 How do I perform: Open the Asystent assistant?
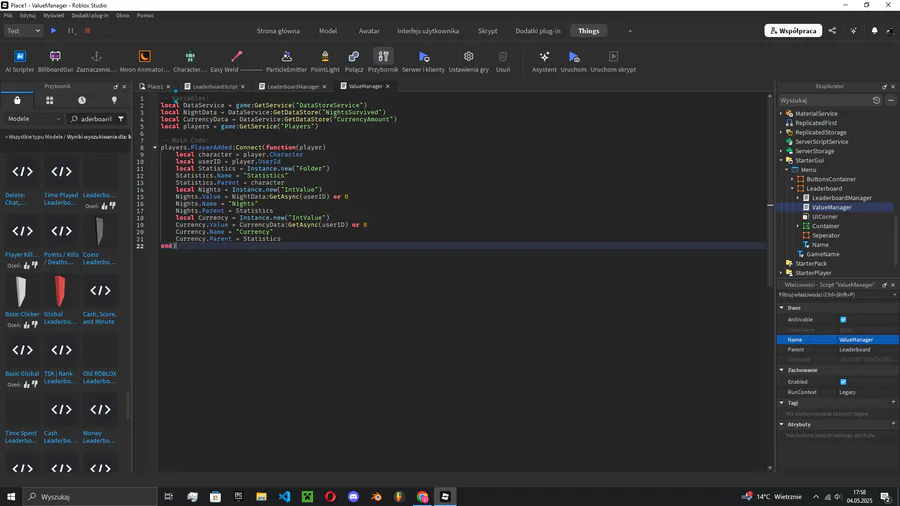pos(544,61)
